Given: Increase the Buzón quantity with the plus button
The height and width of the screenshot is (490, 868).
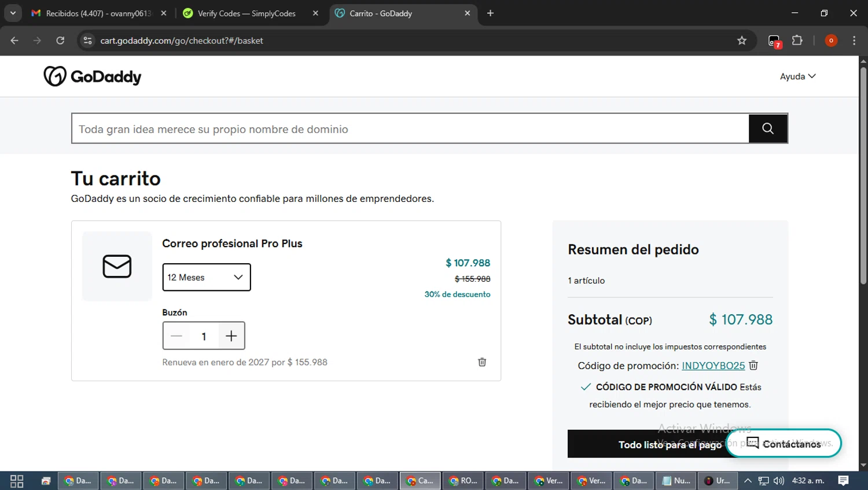Looking at the screenshot, I should tap(231, 336).
